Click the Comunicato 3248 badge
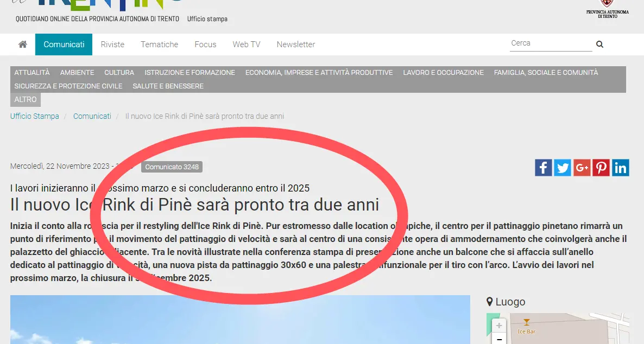Screen dimensions: 644x344 pos(172,167)
